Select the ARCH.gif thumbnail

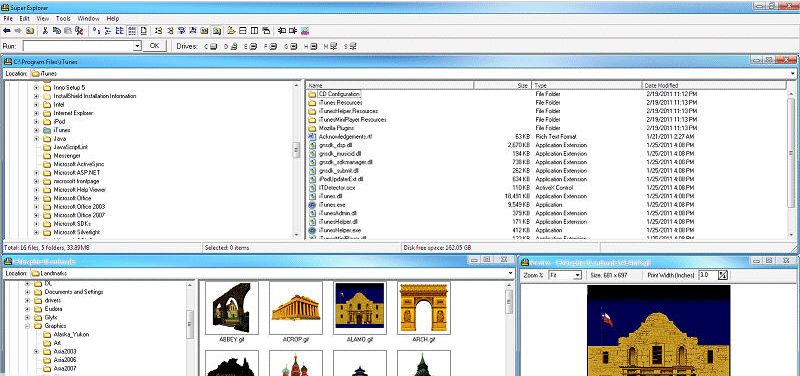[423, 312]
